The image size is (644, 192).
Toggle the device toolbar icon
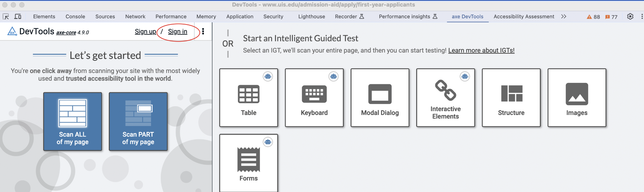click(x=18, y=16)
